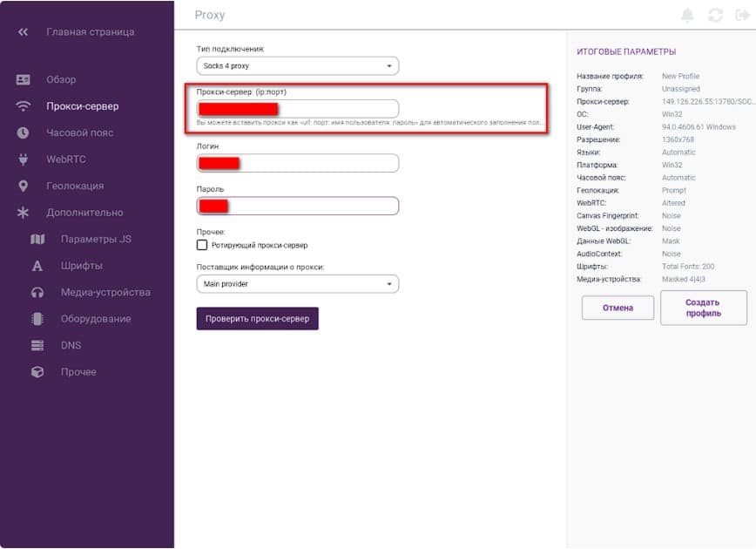Click the Обзор card icon
756x549 pixels.
pyautogui.click(x=24, y=80)
